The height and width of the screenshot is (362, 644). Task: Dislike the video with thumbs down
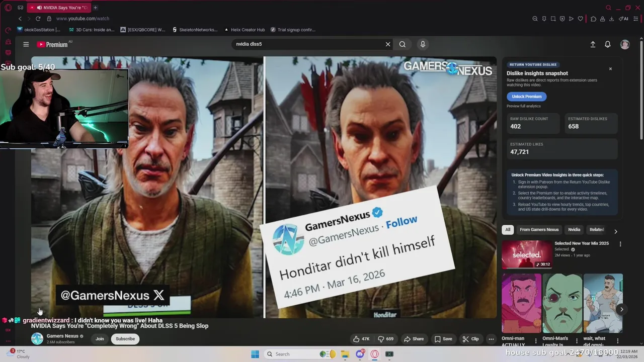pyautogui.click(x=386, y=339)
